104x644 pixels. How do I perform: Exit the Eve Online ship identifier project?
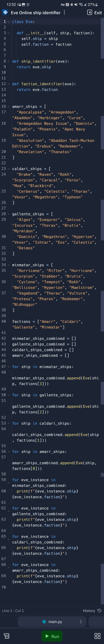pyautogui.click(x=94, y=13)
